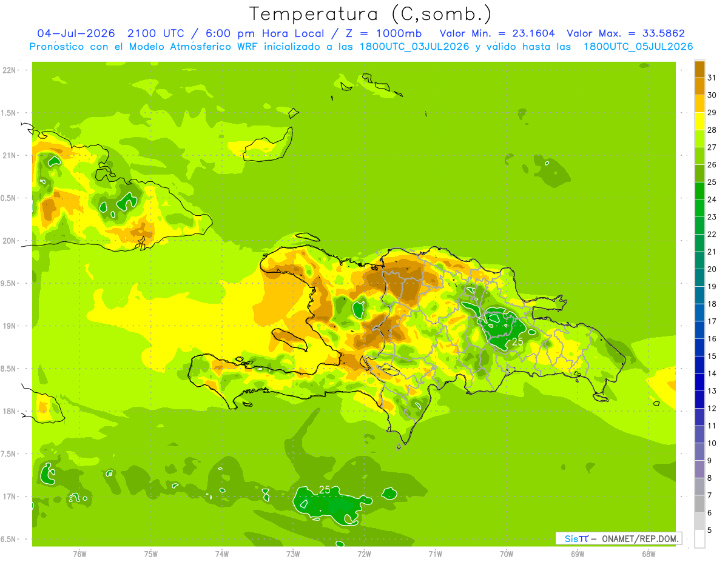The height and width of the screenshot is (562, 728).
Task: Click the "25" contour label south of Haiti
Action: 325,489
